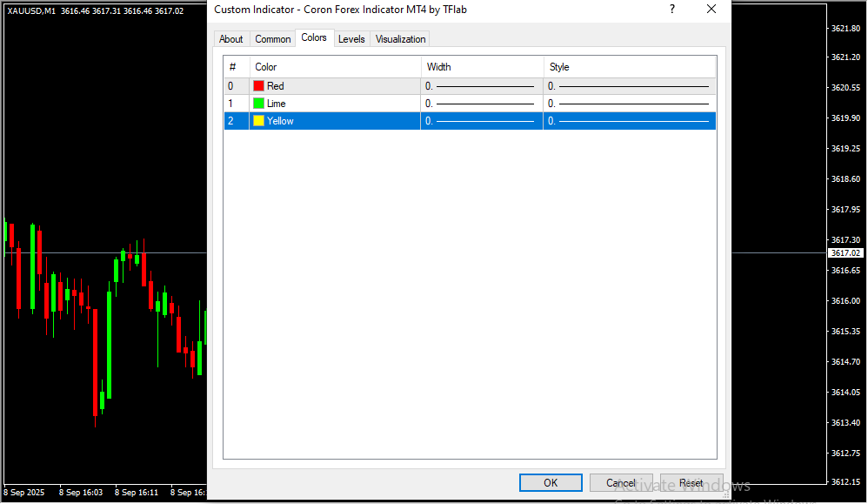Viewport: 868px width, 504px height.
Task: Select the Colors tab
Action: pyautogui.click(x=314, y=38)
